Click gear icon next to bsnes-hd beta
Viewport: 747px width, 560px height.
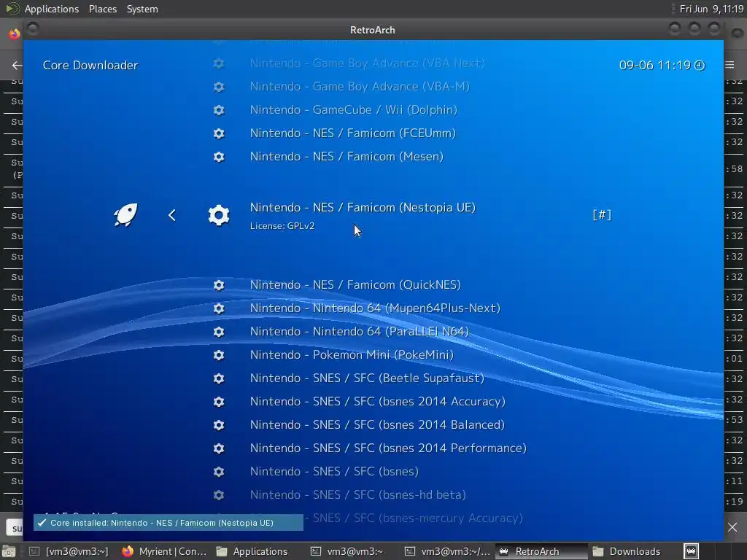tap(219, 495)
